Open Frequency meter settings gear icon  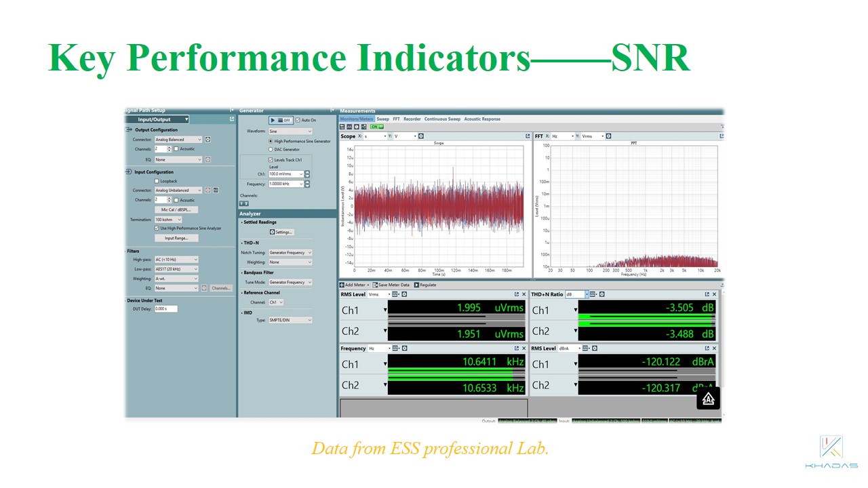404,348
